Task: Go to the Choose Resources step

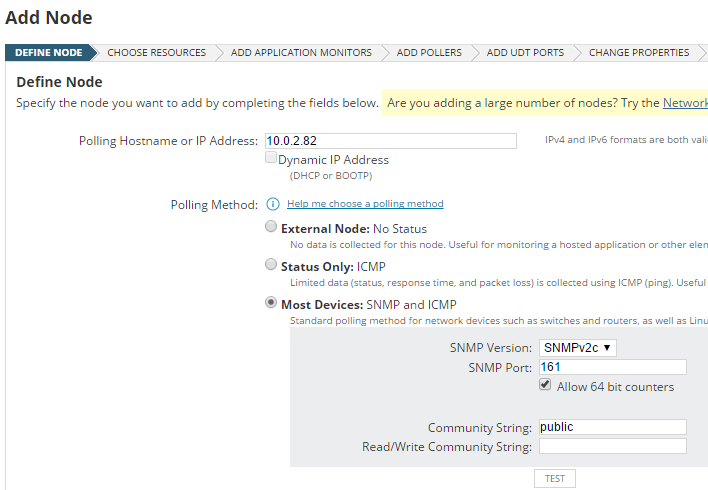Action: (x=156, y=53)
